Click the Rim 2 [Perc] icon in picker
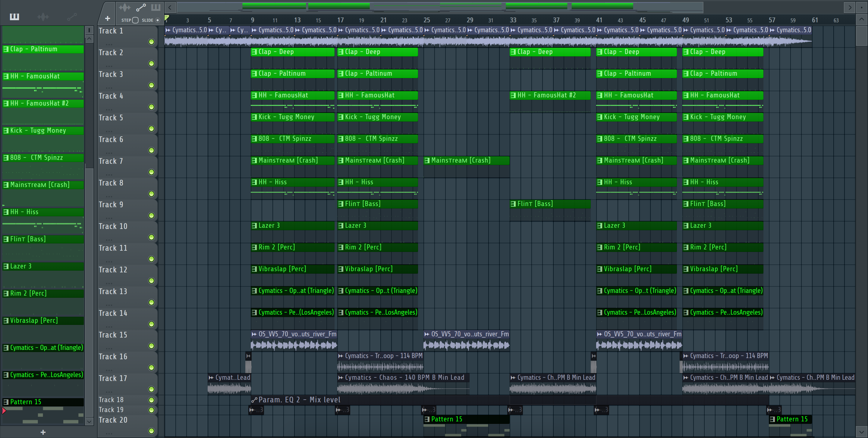This screenshot has height=438, width=868. [x=6, y=293]
